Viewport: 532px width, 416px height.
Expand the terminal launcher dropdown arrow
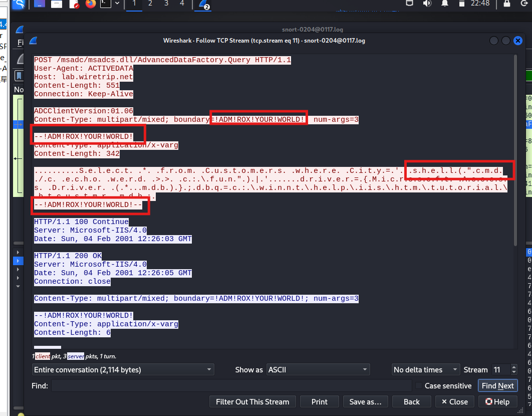(117, 4)
